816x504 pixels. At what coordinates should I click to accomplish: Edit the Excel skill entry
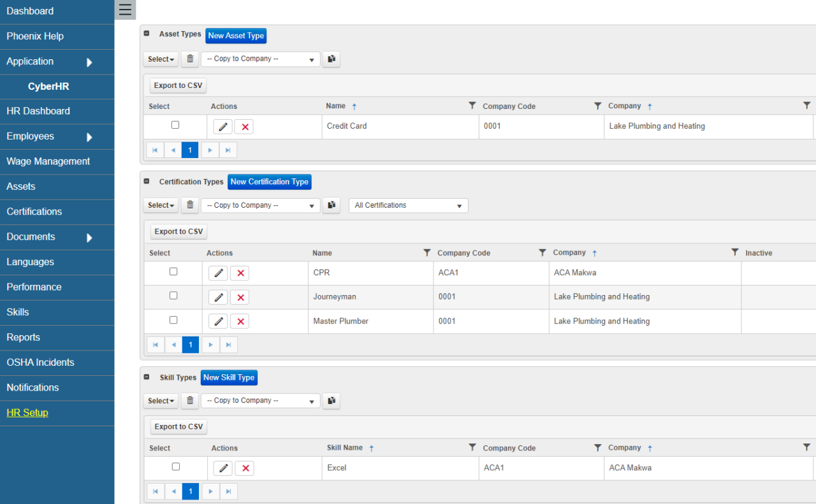point(222,468)
